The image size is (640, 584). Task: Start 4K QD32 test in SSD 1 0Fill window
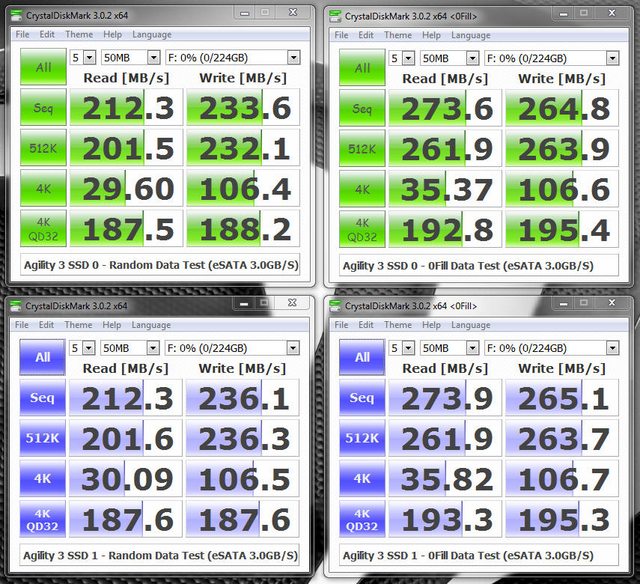coord(362,519)
